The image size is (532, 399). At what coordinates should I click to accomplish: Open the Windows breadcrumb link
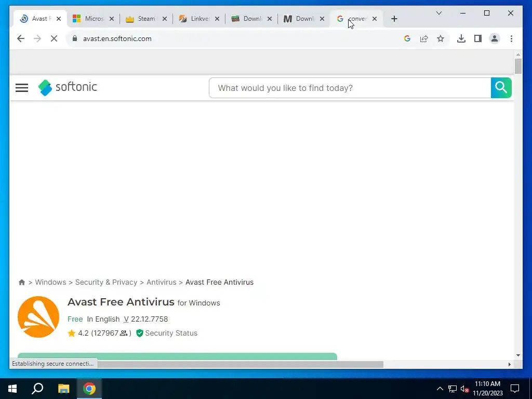tap(50, 282)
